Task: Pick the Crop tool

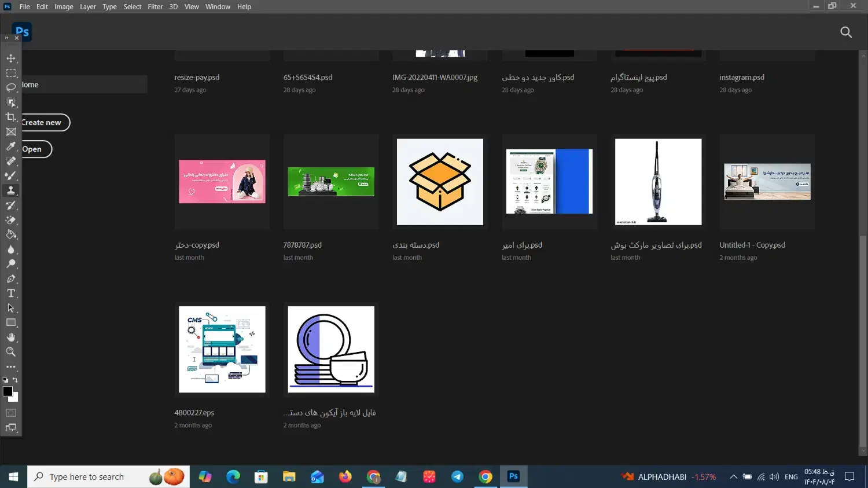Action: [x=11, y=117]
